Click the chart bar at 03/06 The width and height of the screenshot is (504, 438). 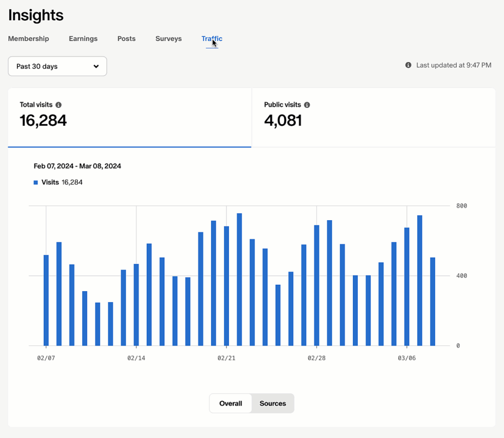click(407, 287)
